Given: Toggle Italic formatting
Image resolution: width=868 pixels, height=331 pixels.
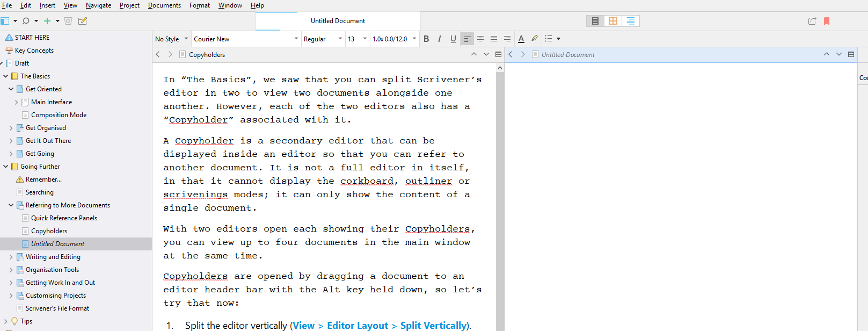Looking at the screenshot, I should pos(440,39).
